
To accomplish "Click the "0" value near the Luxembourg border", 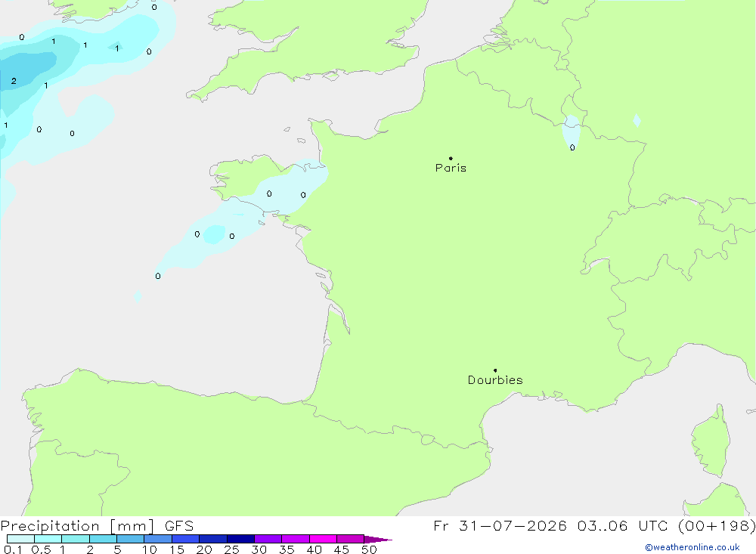I will 572,147.
